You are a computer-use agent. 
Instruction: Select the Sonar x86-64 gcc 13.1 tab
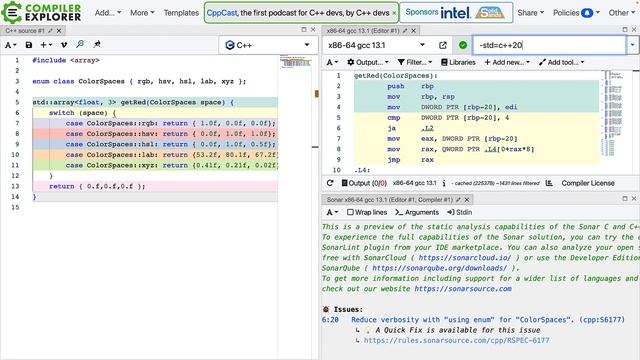click(x=389, y=200)
